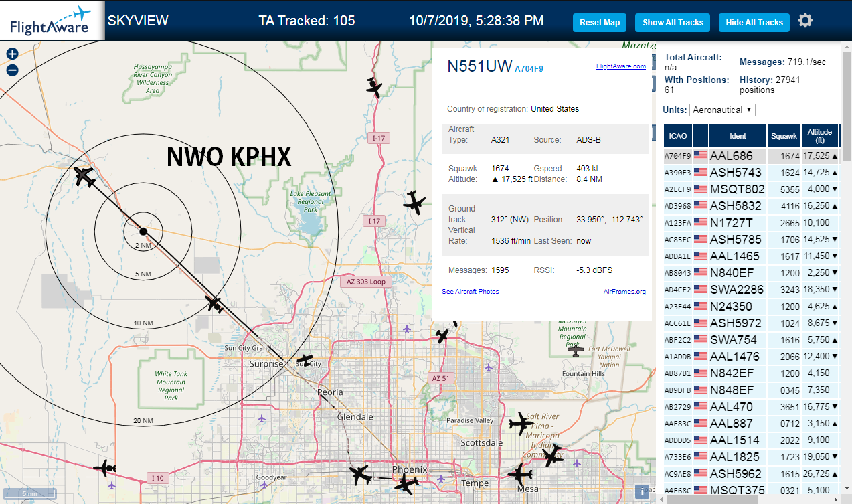Open the Units dropdown showing Aeronautical
852x504 pixels.
[x=722, y=110]
